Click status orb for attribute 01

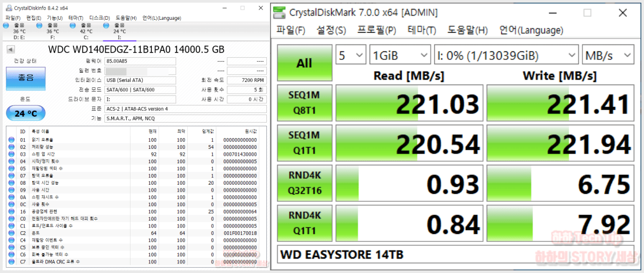[x=12, y=140]
